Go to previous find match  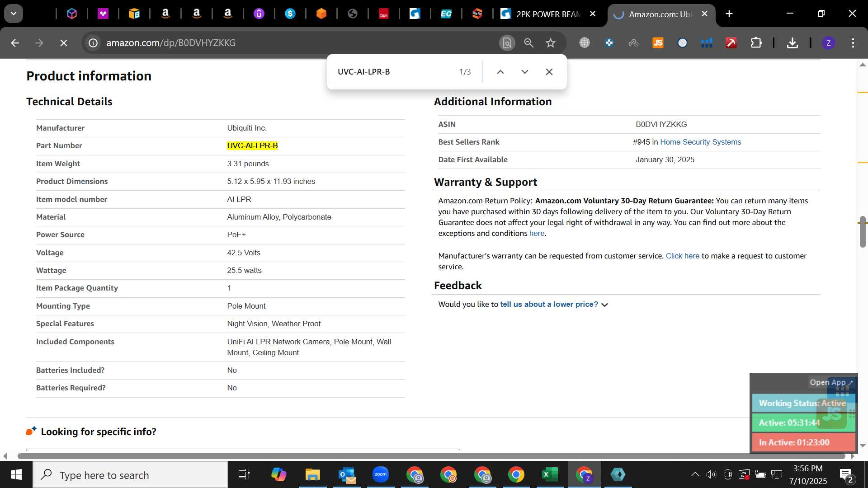[x=500, y=72]
